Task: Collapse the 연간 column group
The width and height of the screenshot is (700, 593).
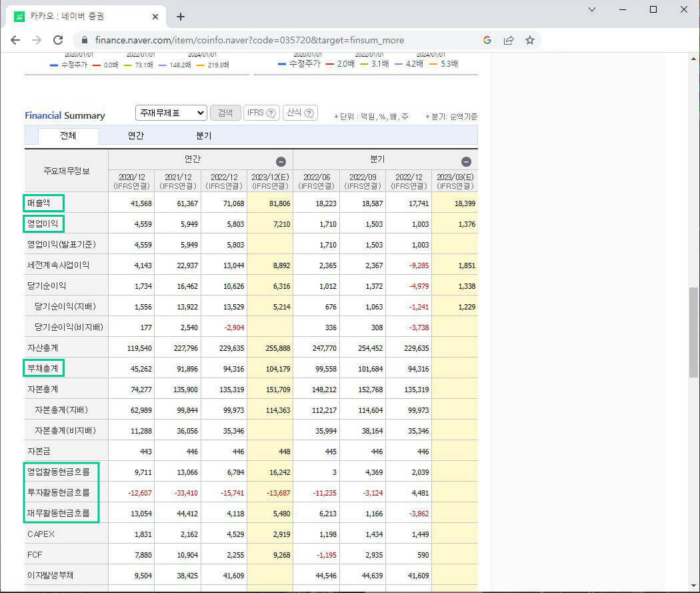Action: (281, 161)
